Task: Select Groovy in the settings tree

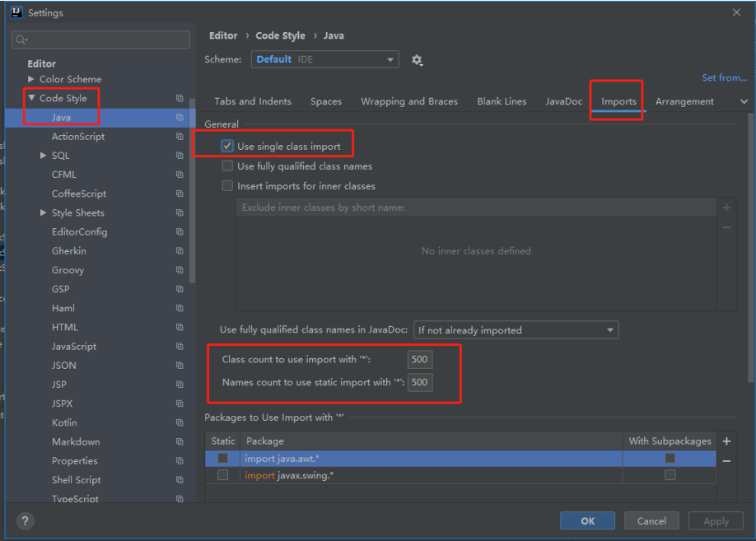Action: (x=68, y=270)
